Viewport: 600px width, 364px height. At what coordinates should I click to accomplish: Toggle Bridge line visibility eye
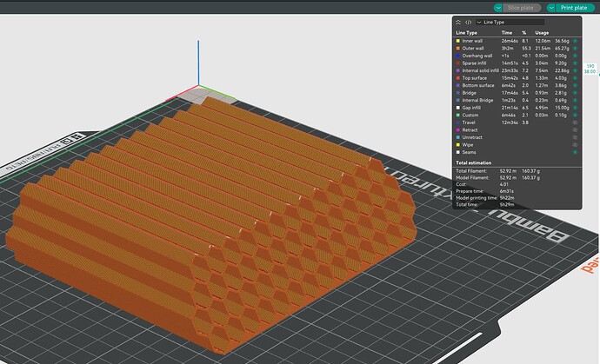575,93
